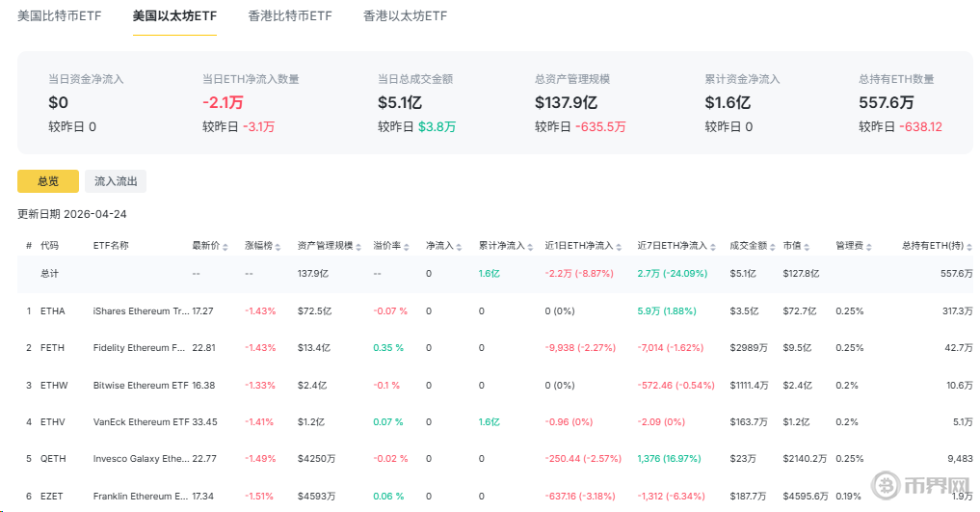Click the ETF名称 column header
Image resolution: width=980 pixels, height=512 pixels.
point(111,246)
